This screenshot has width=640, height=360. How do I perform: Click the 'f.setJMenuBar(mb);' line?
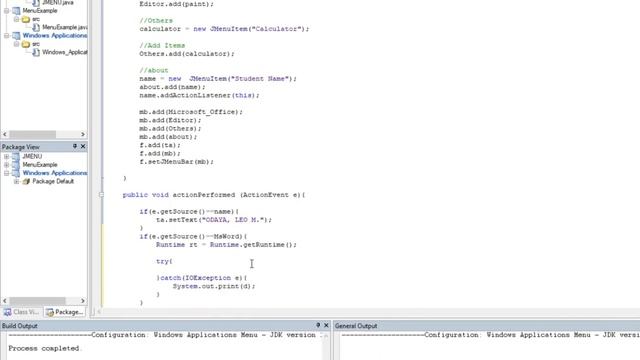176,162
